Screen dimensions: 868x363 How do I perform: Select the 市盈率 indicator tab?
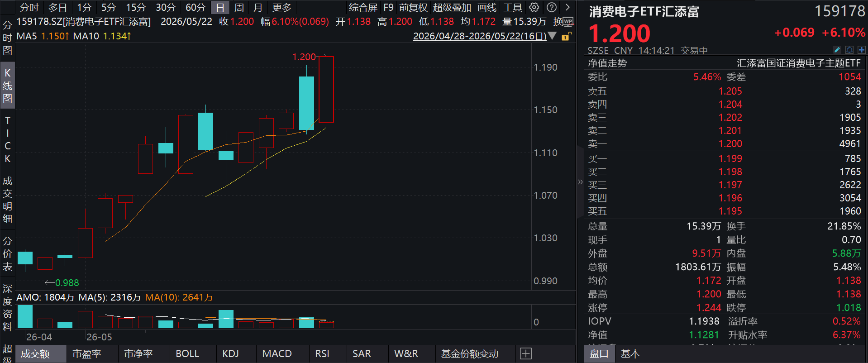click(x=87, y=353)
